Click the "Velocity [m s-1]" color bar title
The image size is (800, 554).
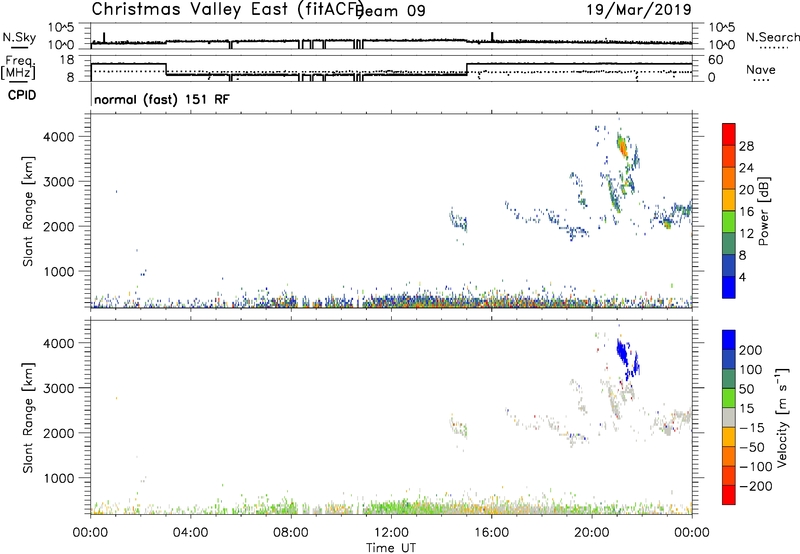(783, 417)
